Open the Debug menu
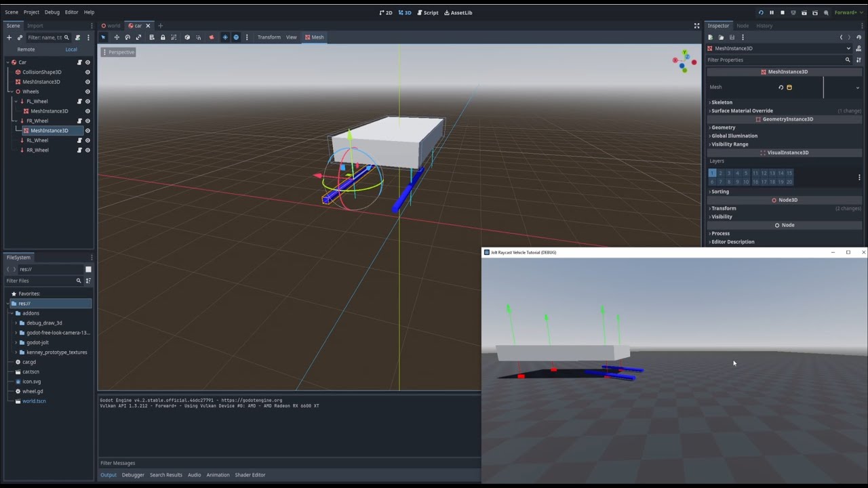868x488 pixels. (52, 12)
